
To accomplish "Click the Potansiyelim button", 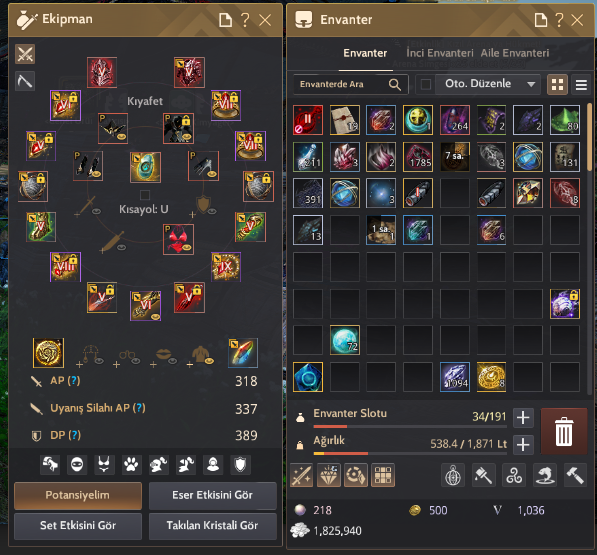I will click(x=78, y=495).
